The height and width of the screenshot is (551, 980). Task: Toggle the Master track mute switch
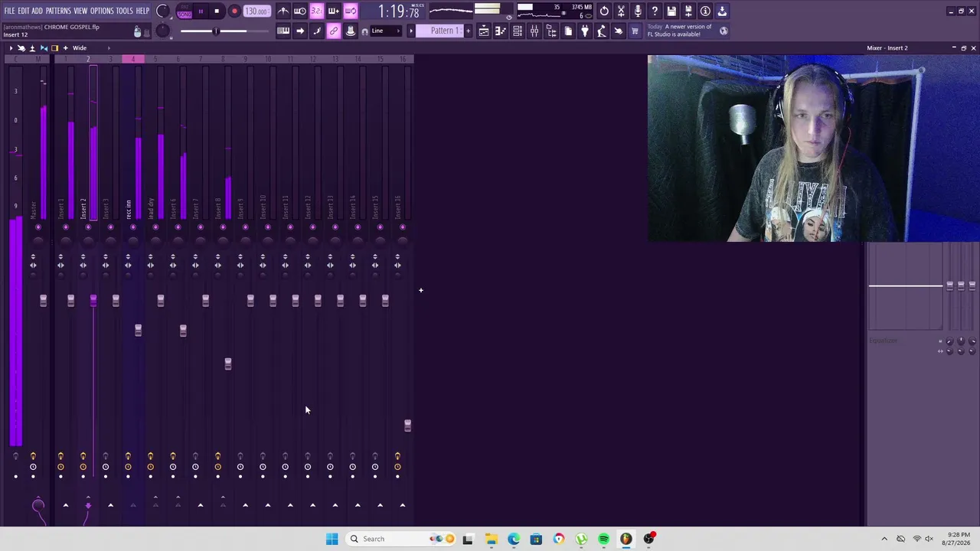(x=38, y=227)
